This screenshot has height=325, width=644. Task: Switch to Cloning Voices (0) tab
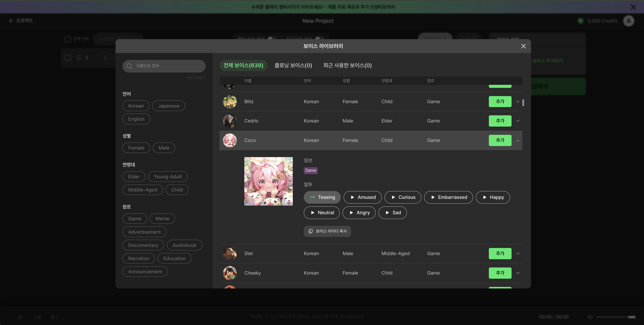coord(293,66)
